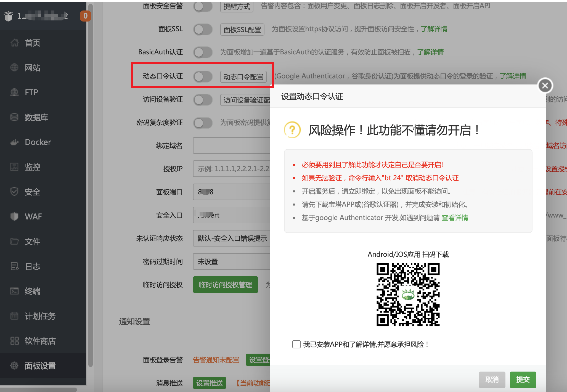Enable the BasicAuth认证 switch
Image resolution: width=567 pixels, height=392 pixels.
click(x=203, y=52)
